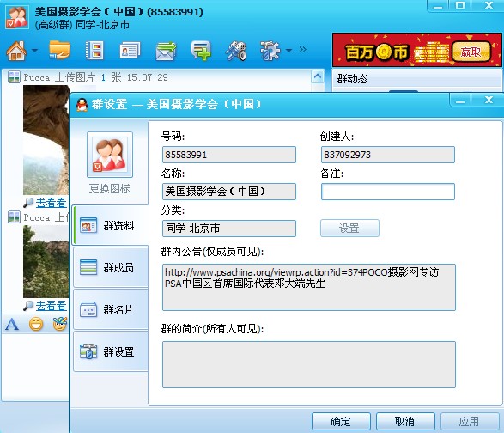Screen dimensions: 504x433
Task: Click the picture icon beside first Pucca upload
Action: click(x=14, y=77)
